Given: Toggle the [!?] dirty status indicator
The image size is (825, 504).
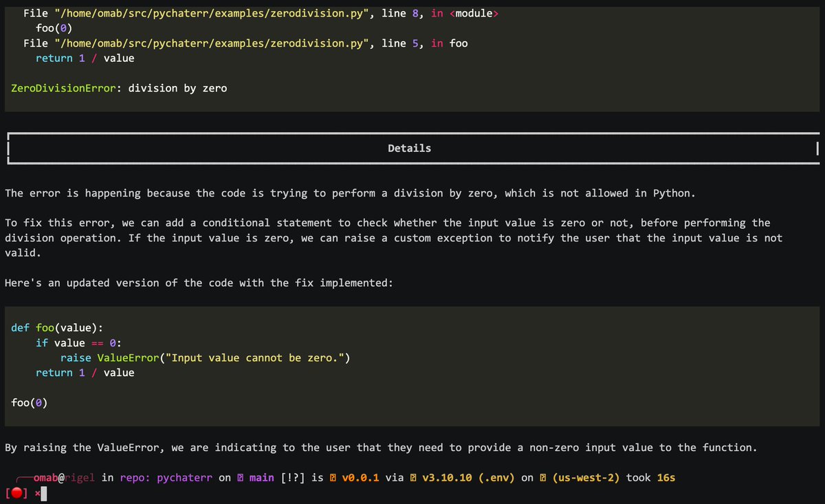Looking at the screenshot, I should pos(291,477).
